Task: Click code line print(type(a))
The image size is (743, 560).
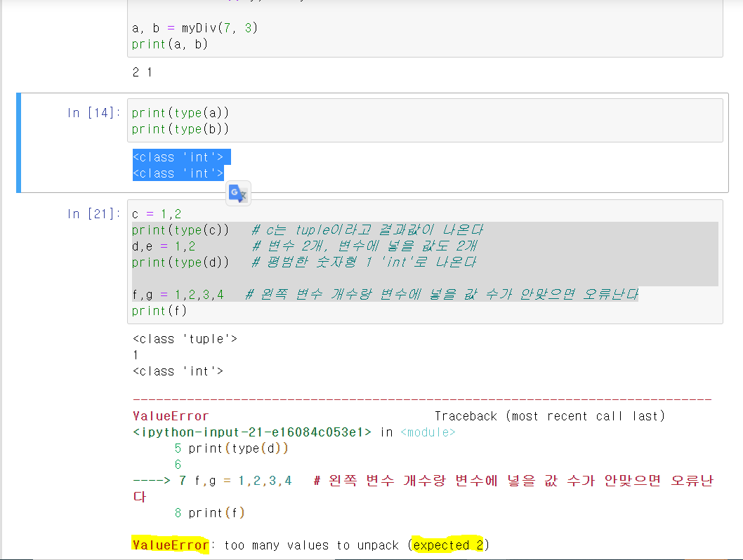Action: [x=180, y=113]
